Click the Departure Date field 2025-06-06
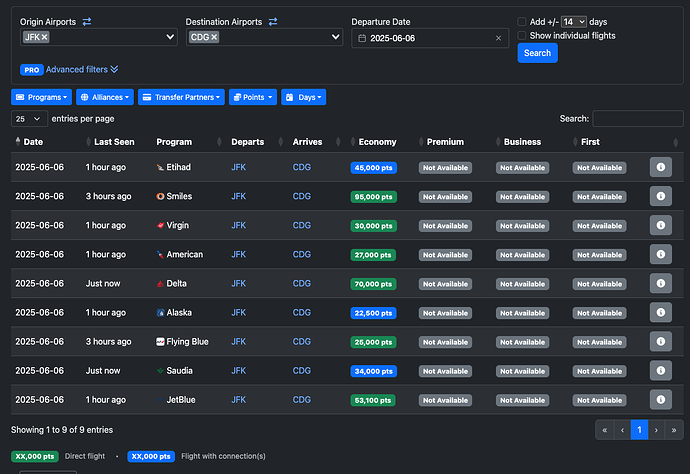 [430, 38]
